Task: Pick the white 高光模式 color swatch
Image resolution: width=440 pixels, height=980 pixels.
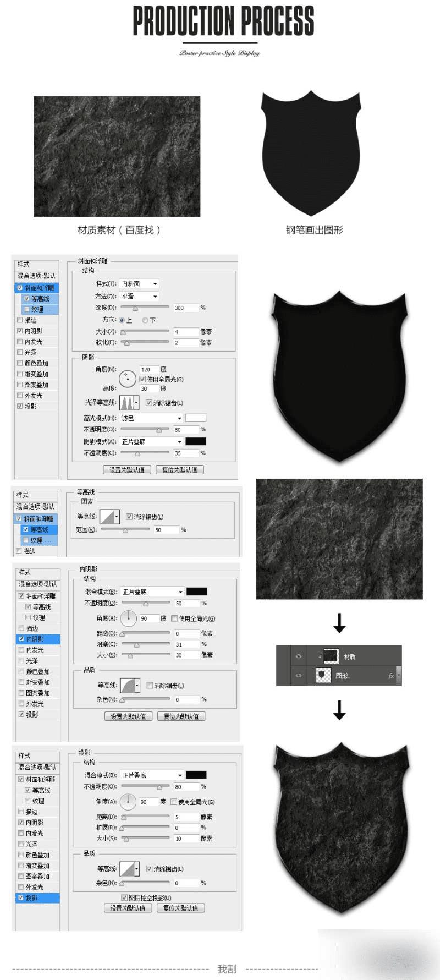Action: click(196, 418)
